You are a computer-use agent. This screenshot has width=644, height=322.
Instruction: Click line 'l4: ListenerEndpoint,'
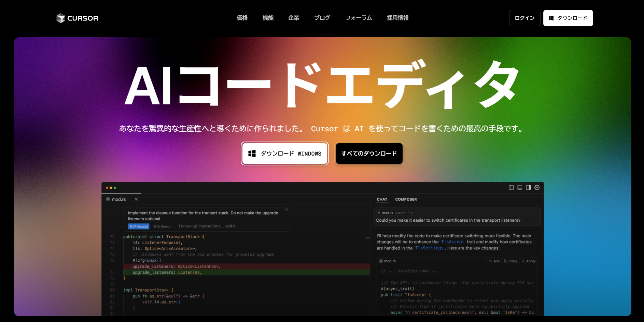pyautogui.click(x=158, y=243)
